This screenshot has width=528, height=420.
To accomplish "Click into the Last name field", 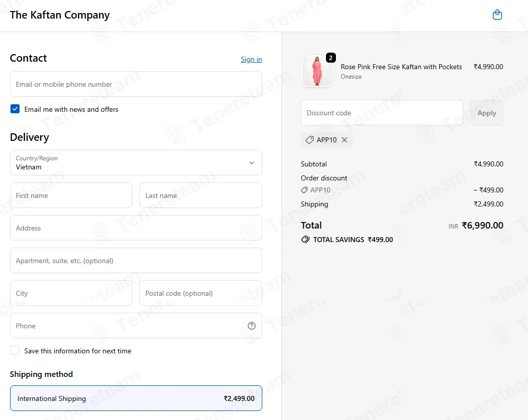I will [x=201, y=195].
